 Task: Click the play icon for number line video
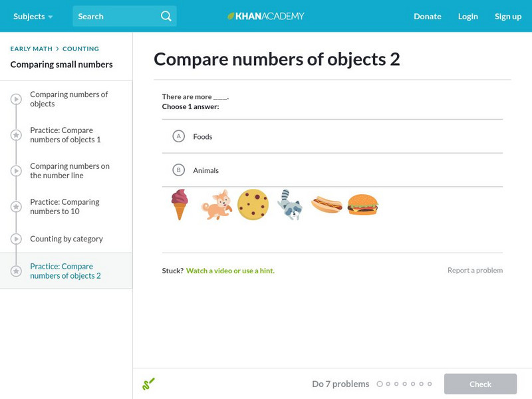tap(16, 171)
